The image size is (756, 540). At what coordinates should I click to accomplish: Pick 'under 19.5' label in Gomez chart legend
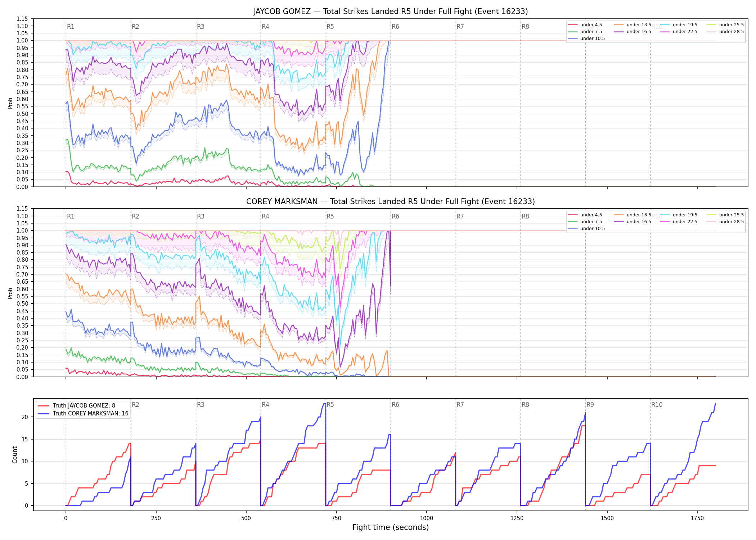pyautogui.click(x=685, y=25)
